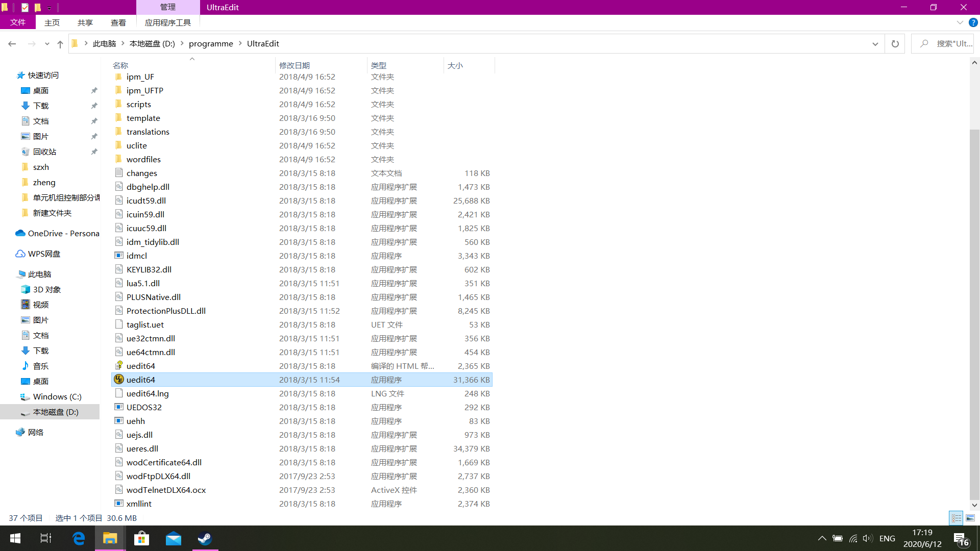Open Microsoft Store from the taskbar
Image resolution: width=980 pixels, height=551 pixels.
tap(142, 538)
